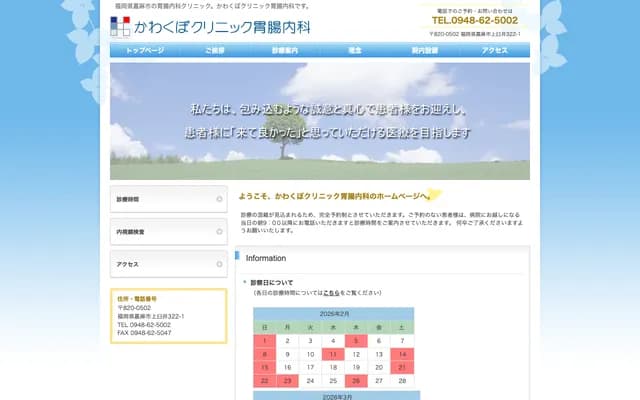Click February calendar day 9

click(287, 354)
